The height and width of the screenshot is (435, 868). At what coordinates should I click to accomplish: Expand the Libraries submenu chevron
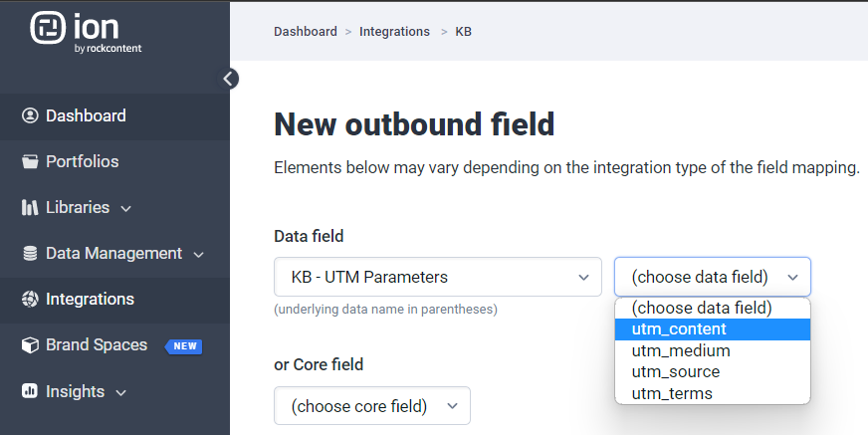[125, 208]
